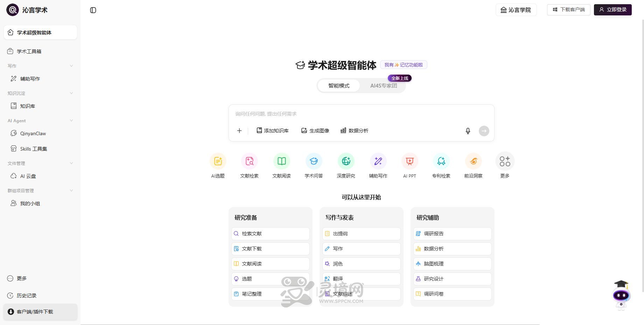Start voice input with the microphone icon
This screenshot has width=644, height=325.
(468, 131)
